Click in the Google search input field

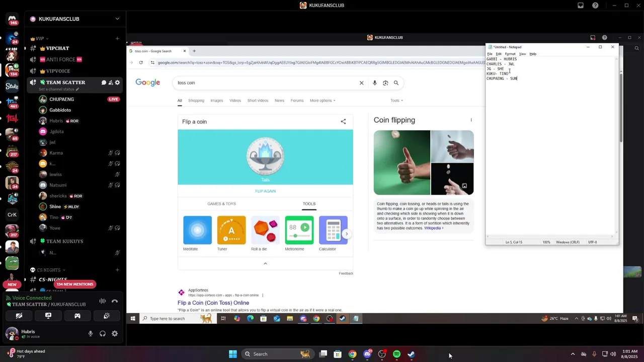click(267, 83)
